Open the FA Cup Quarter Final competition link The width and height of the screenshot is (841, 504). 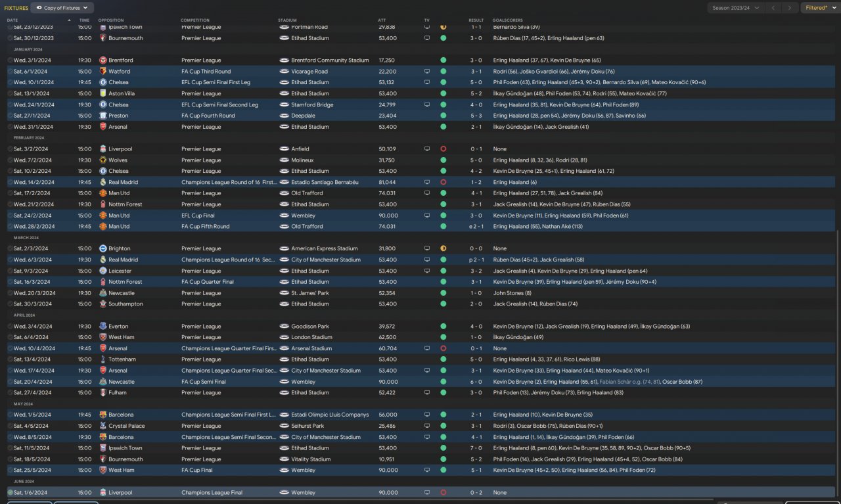208,282
